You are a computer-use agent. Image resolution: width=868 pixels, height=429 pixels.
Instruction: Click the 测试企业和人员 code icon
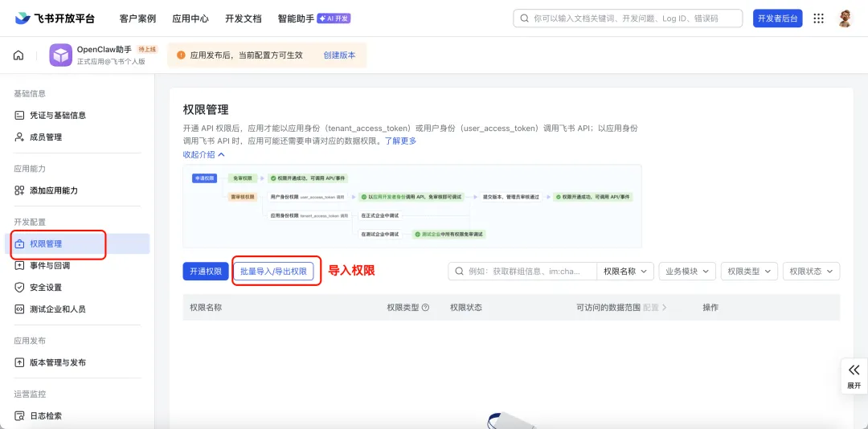(x=19, y=308)
